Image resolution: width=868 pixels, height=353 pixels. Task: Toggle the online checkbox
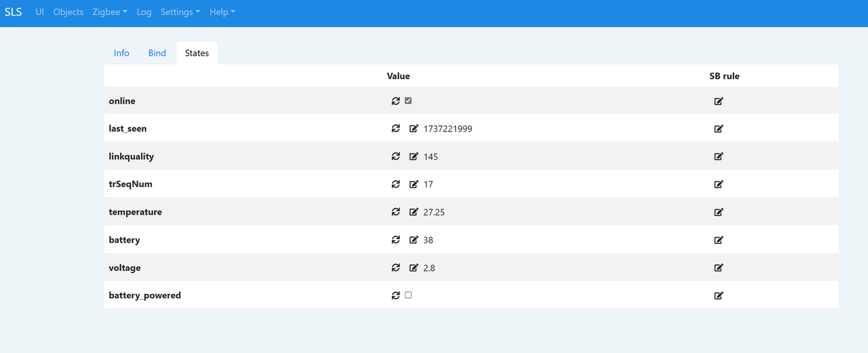tap(408, 101)
